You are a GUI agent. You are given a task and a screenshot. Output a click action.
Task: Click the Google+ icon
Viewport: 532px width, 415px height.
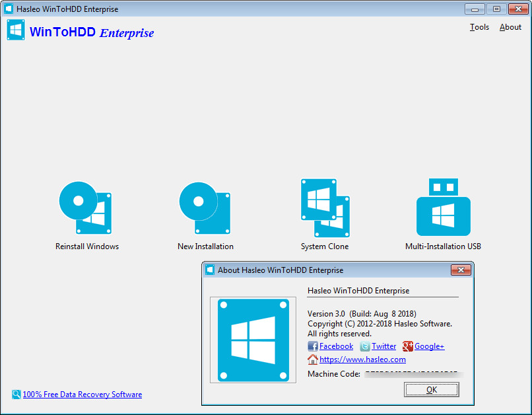click(407, 346)
